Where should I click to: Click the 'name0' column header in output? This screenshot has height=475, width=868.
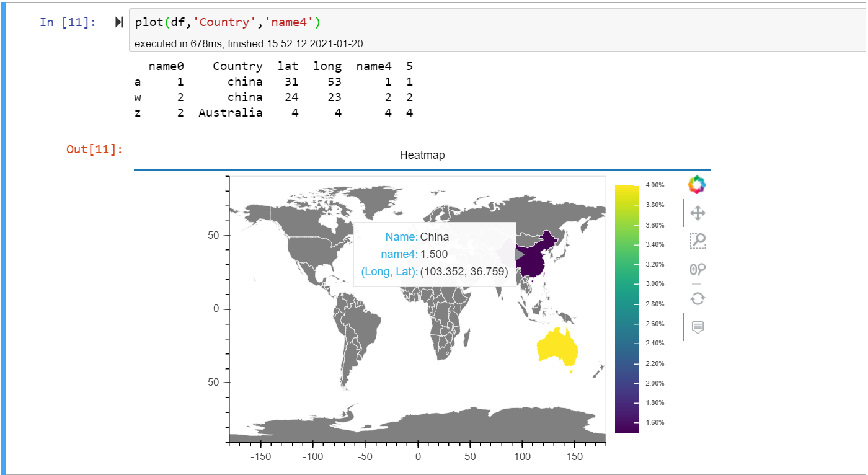coord(166,66)
